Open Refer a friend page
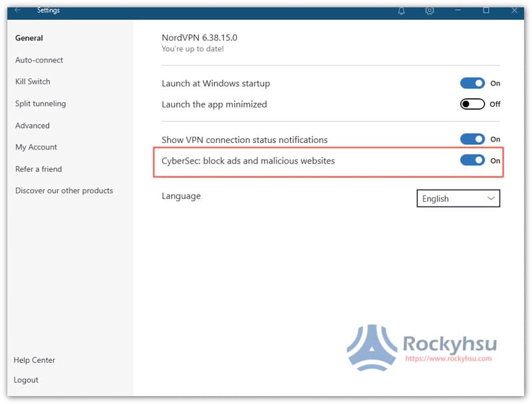Screen dimensions: 532x404 pyautogui.click(x=39, y=169)
